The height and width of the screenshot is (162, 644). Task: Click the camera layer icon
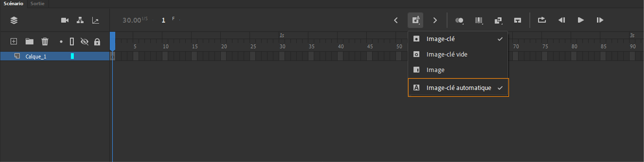pos(65,20)
